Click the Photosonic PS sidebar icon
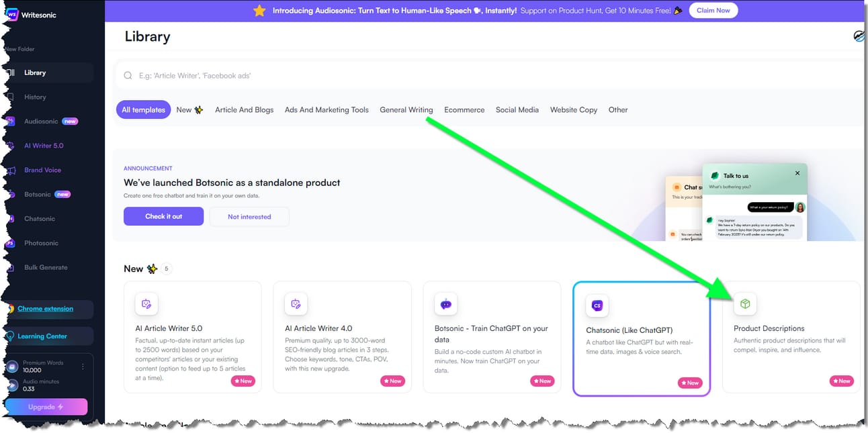 [10, 243]
